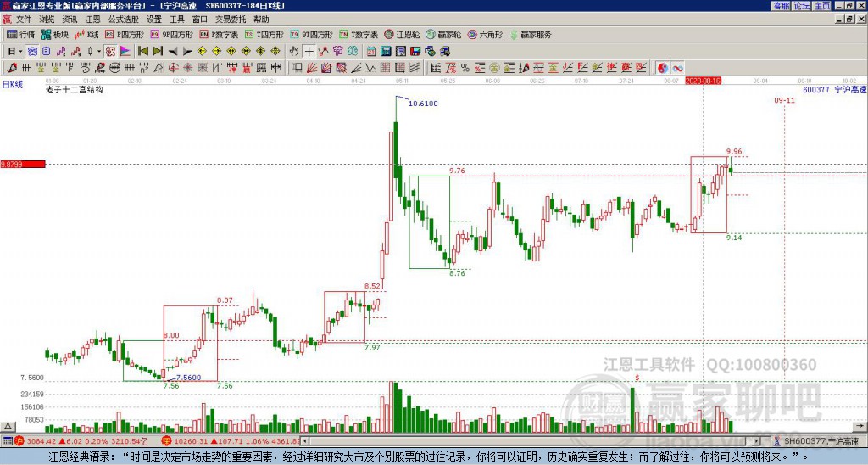Open 9P四方形 tool

pos(172,34)
